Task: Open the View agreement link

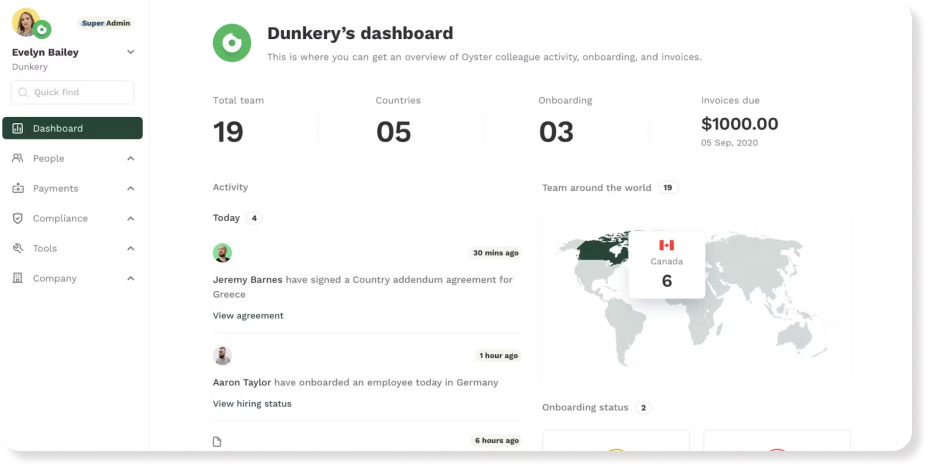Action: click(248, 315)
